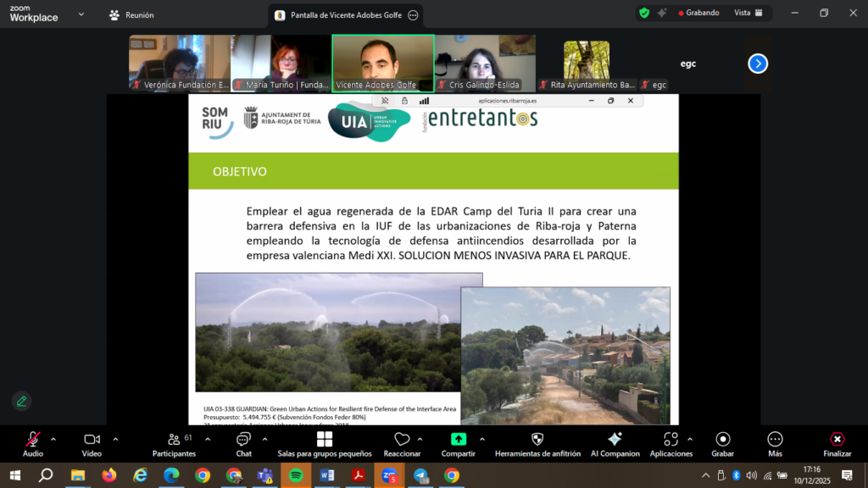Screen dimensions: 868x488
Task: Open volume speaker tray icon
Action: pos(751,475)
